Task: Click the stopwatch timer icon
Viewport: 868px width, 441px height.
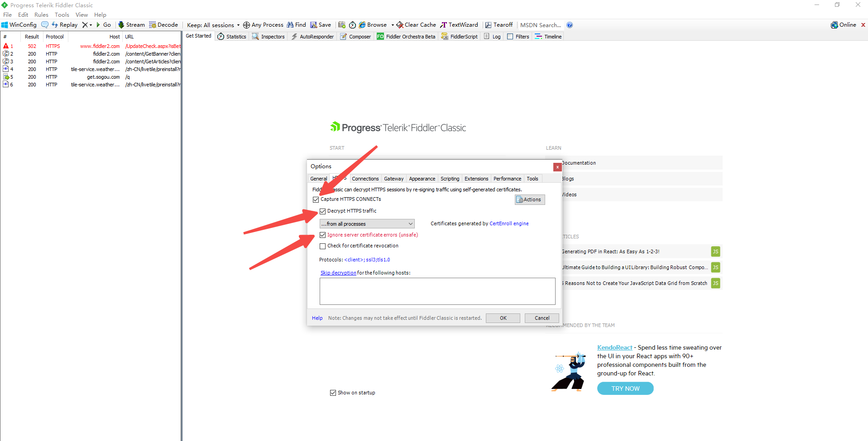Action: pyautogui.click(x=352, y=25)
